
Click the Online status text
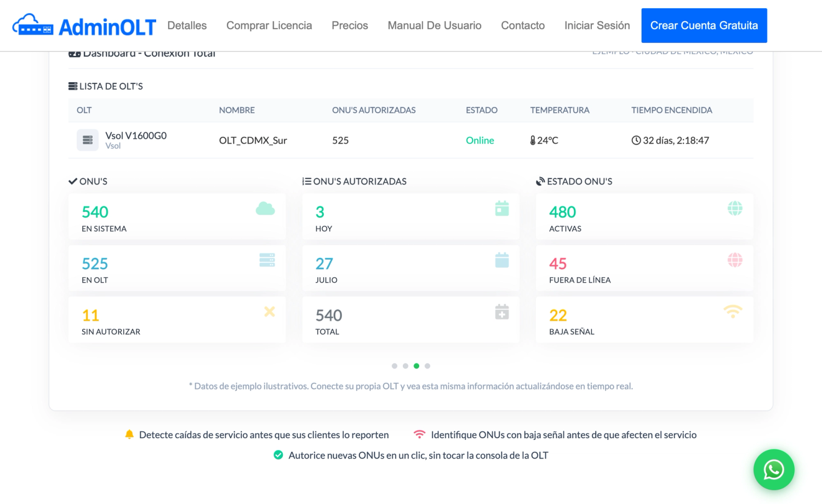480,140
